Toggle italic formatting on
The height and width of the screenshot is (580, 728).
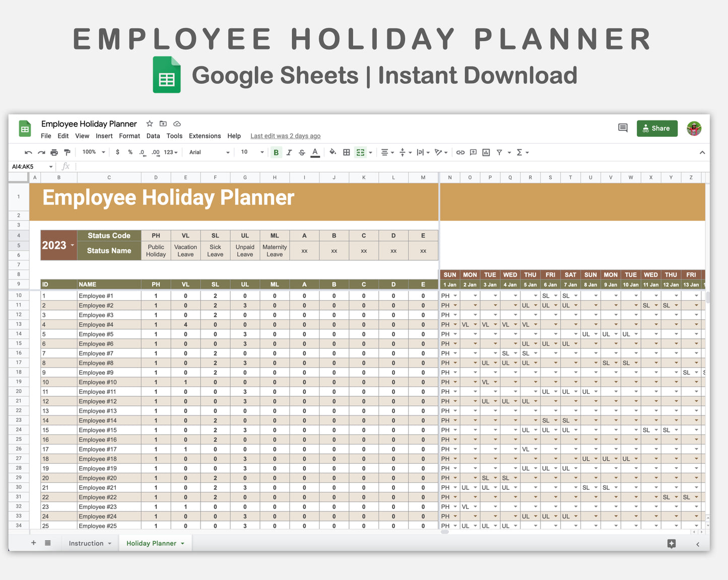289,152
